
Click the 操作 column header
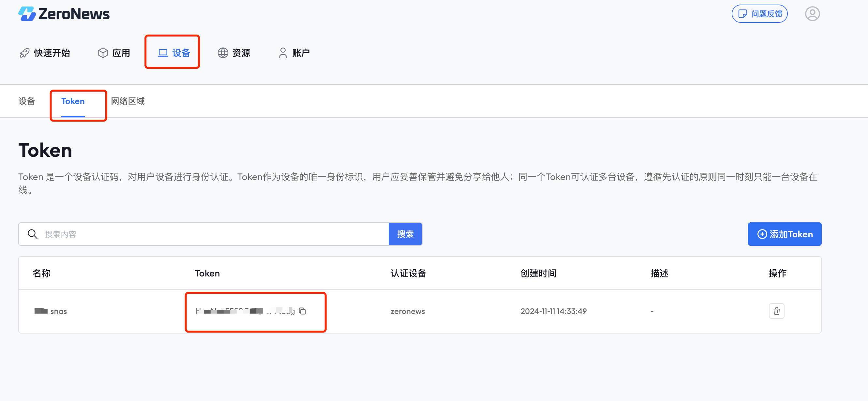click(x=777, y=273)
